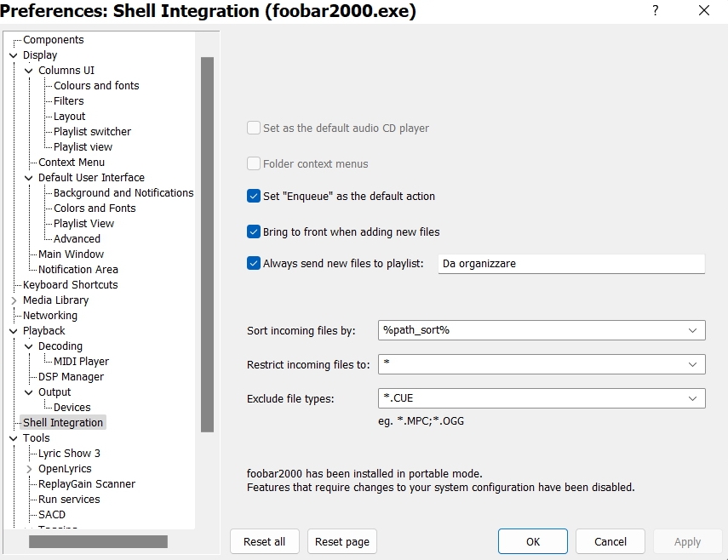Select the Columns UI label

(66, 71)
